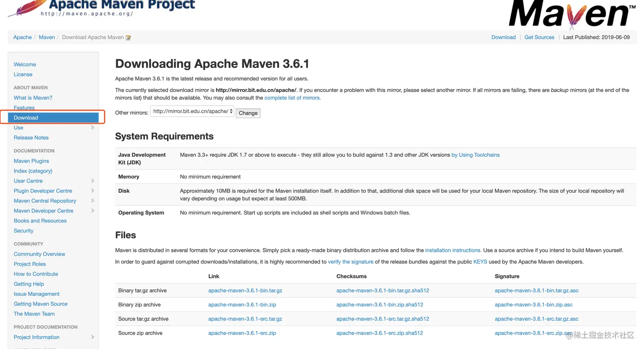
Task: Expand the Plugin Developer Centre arrow
Action: 92,191
